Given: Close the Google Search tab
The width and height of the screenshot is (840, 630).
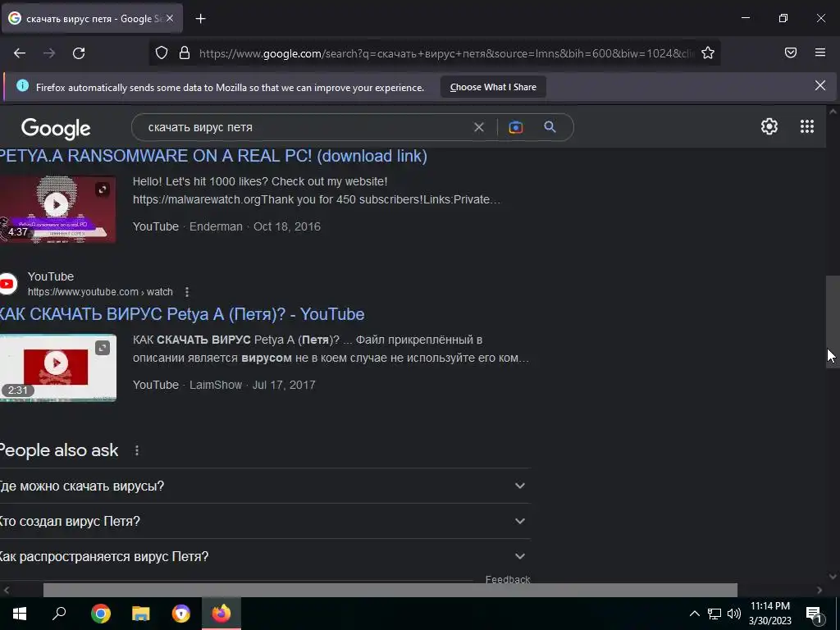Looking at the screenshot, I should click(169, 18).
